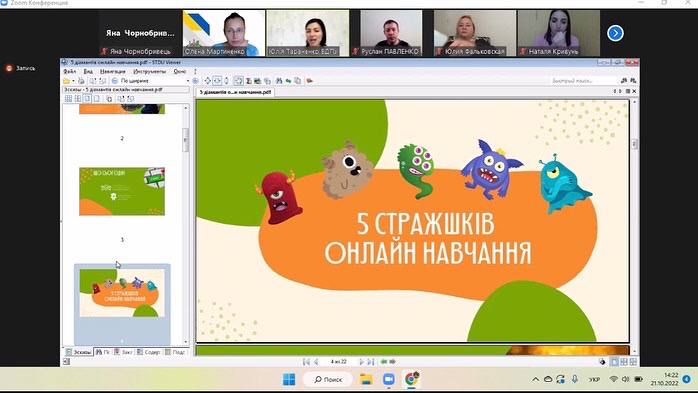
Task: Open the Инструменты menu
Action: tap(150, 71)
